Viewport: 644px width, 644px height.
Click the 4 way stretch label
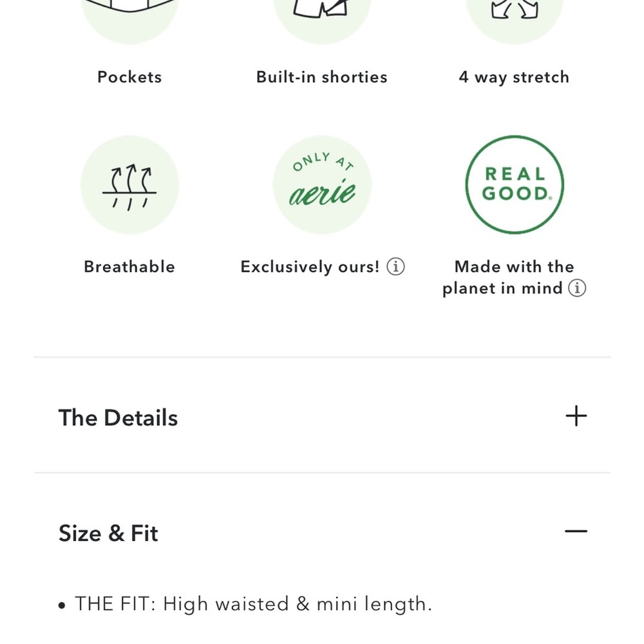click(514, 77)
